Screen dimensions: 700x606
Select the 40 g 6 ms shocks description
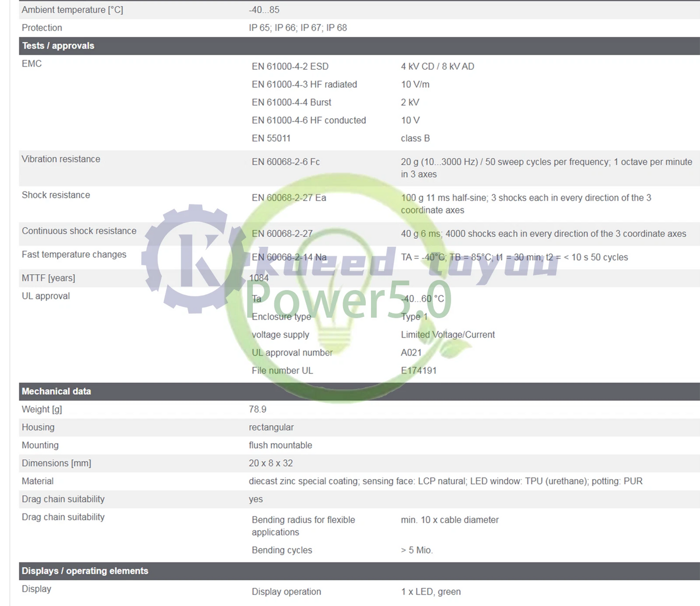coord(544,233)
